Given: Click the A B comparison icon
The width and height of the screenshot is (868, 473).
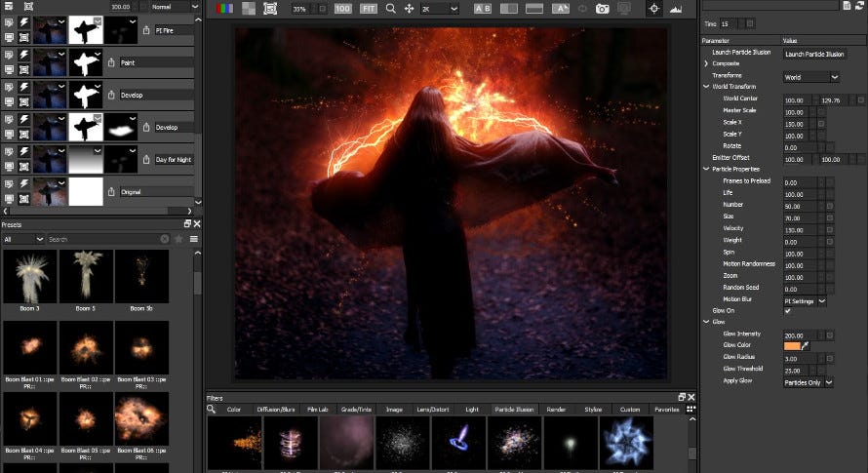Looking at the screenshot, I should click(483, 8).
